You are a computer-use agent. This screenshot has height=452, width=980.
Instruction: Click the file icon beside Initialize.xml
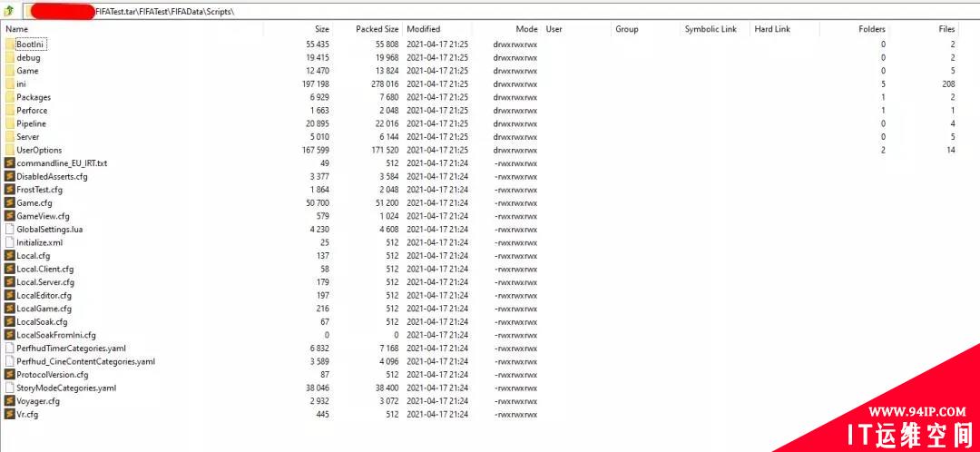[9, 242]
